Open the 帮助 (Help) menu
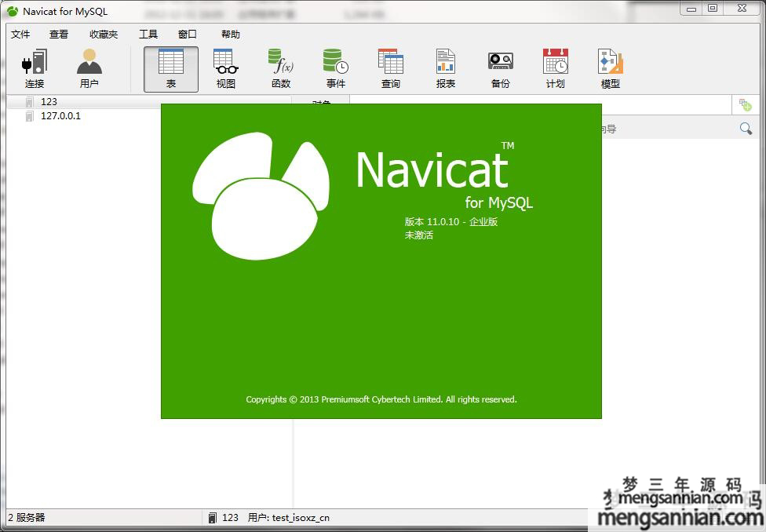 point(231,35)
